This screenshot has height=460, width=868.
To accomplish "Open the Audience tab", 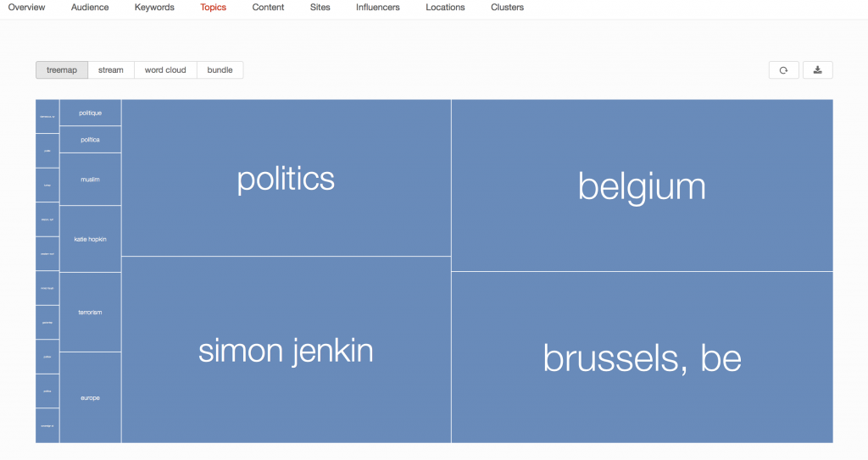I will [90, 8].
